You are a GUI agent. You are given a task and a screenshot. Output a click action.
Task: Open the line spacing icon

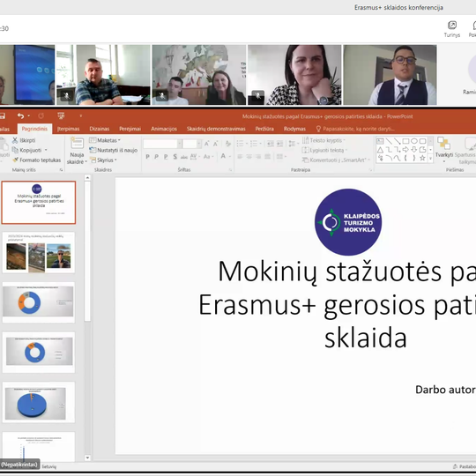tap(292, 144)
